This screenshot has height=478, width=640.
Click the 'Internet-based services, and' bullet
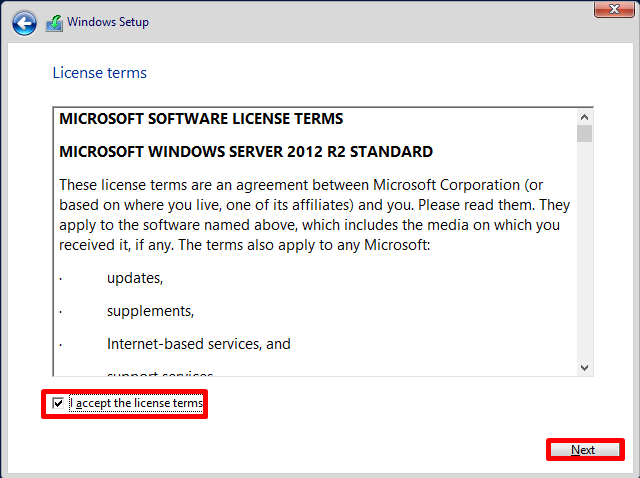(x=199, y=343)
